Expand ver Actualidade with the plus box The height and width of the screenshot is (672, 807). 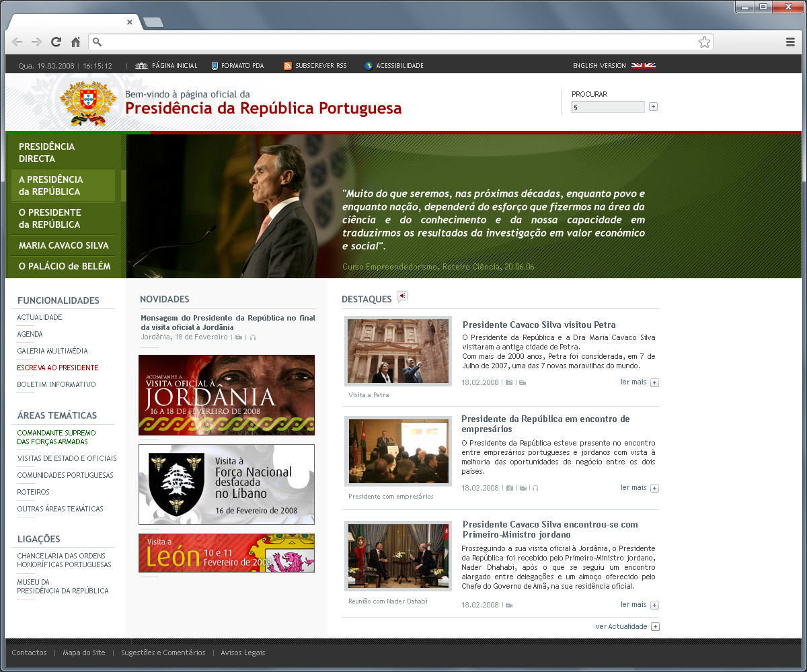coord(654,626)
